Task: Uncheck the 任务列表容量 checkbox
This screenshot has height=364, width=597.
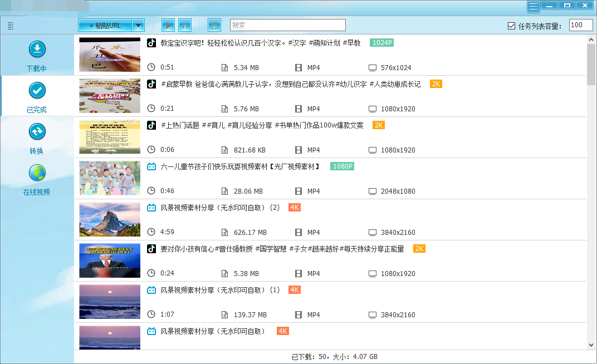Action: [x=511, y=26]
